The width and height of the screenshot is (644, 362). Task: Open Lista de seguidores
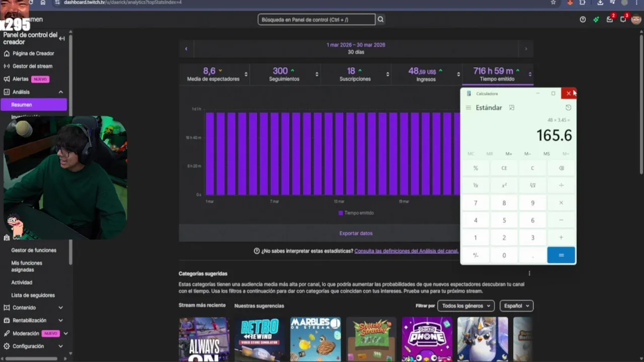click(33, 295)
